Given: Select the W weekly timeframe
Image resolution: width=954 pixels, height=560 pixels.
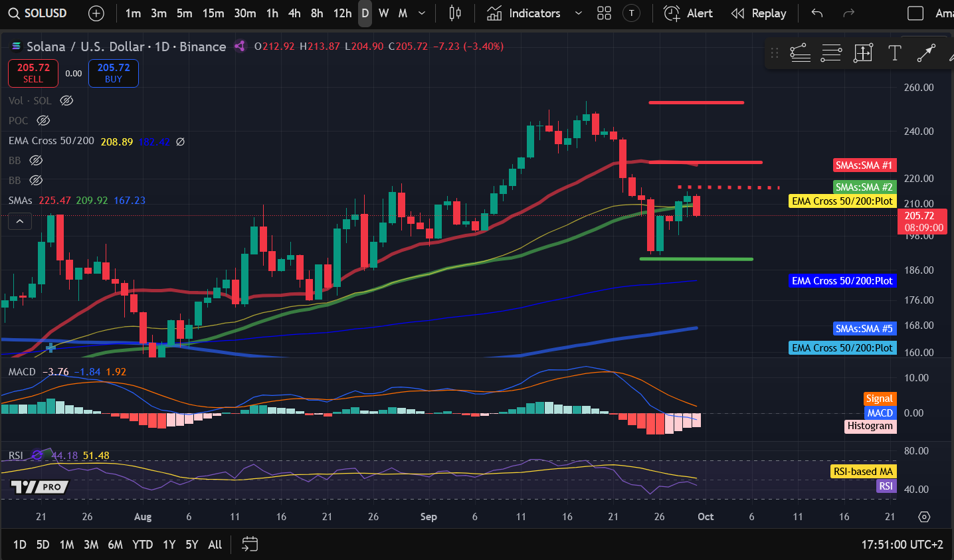Looking at the screenshot, I should coord(384,13).
